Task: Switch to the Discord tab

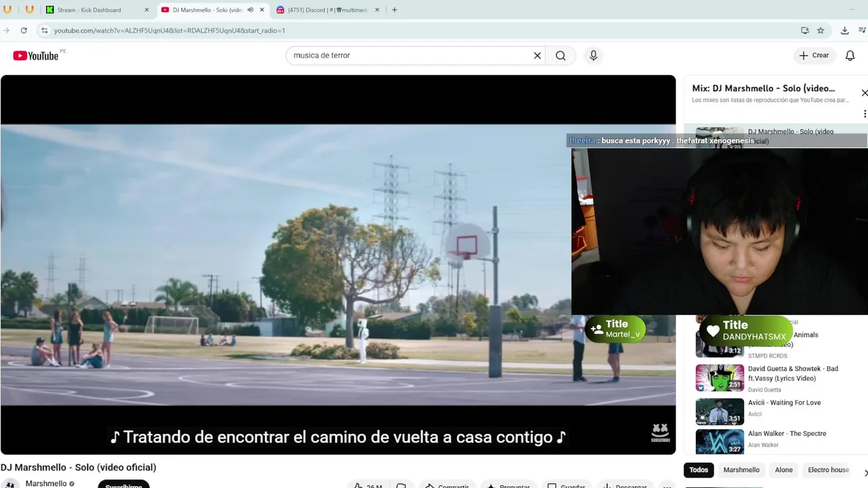Action: [x=328, y=9]
